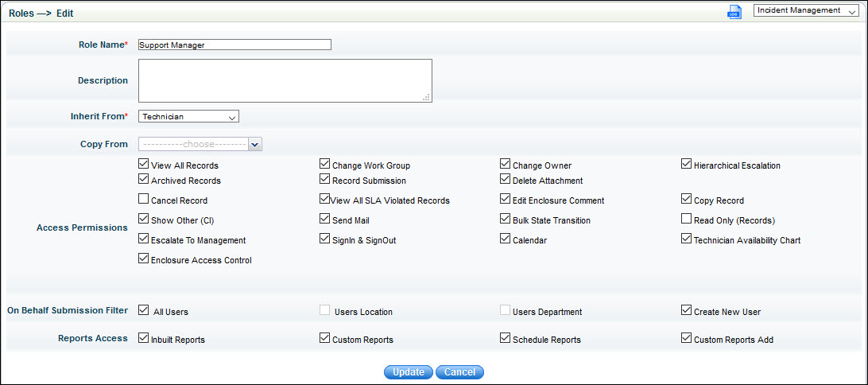This screenshot has height=385, width=868.
Task: Uncheck the Hierarchical Escalation checkbox
Action: coord(687,165)
